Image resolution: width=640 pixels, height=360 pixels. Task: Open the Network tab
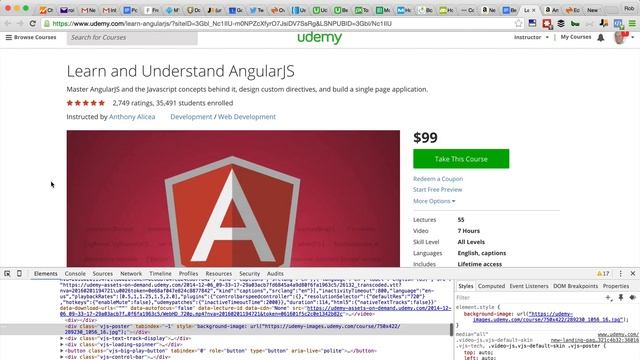pos(131,273)
